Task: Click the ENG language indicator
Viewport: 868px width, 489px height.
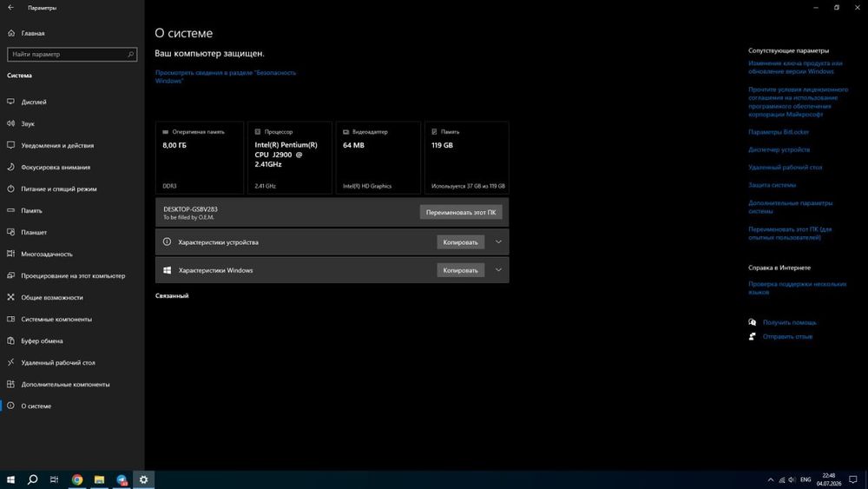Action: point(806,479)
